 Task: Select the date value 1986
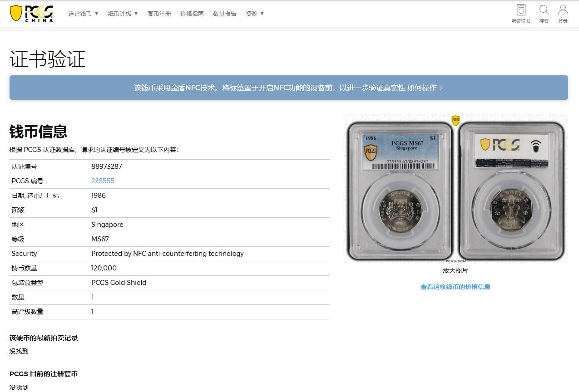99,196
